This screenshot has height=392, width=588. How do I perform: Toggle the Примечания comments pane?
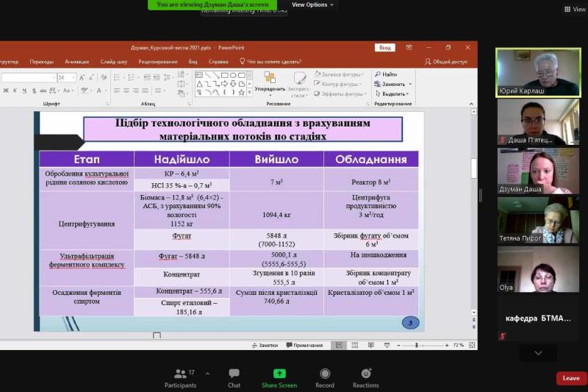click(x=304, y=345)
